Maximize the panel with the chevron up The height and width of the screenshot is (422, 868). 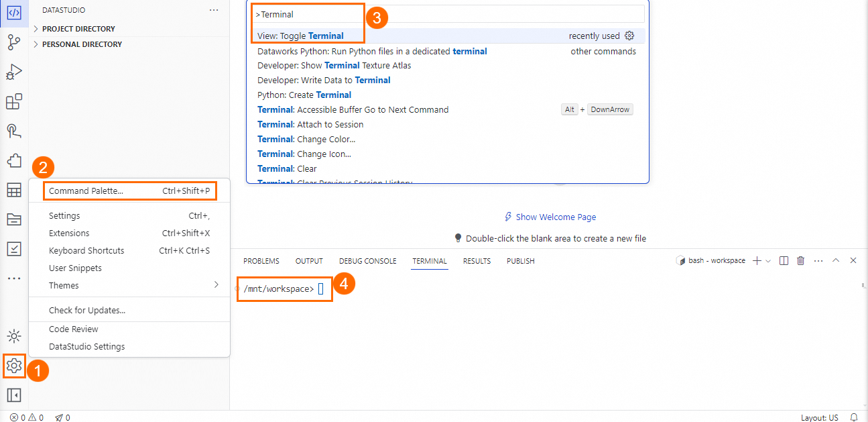pos(836,260)
